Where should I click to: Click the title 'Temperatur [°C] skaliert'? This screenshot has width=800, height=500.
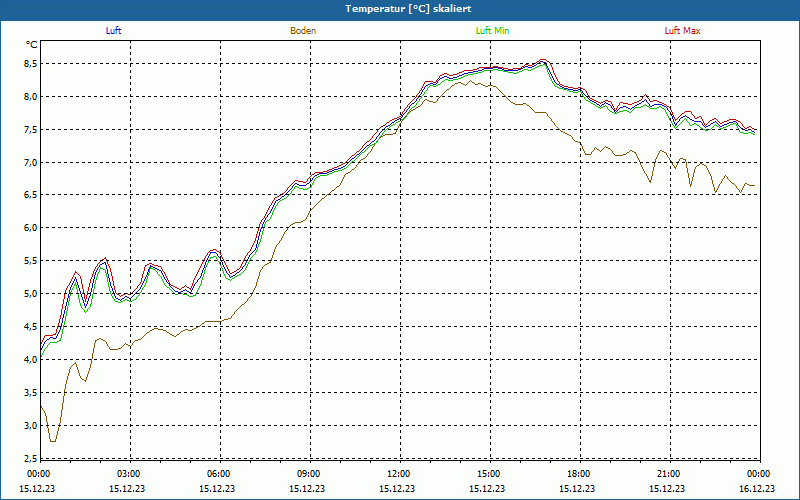point(408,9)
